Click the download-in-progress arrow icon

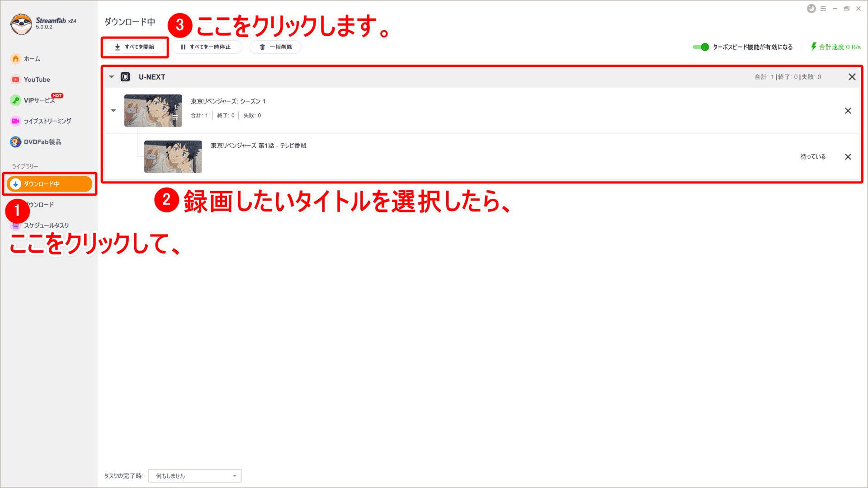coord(15,184)
